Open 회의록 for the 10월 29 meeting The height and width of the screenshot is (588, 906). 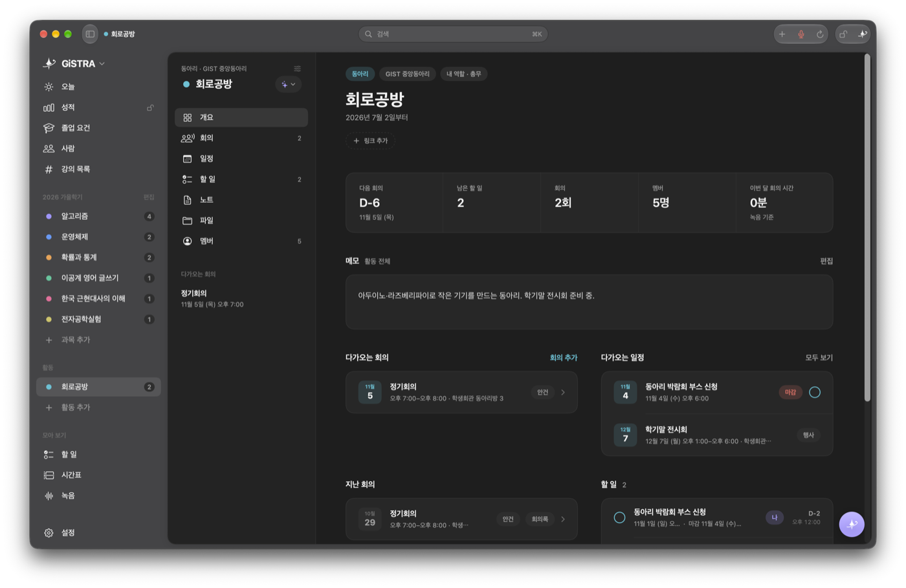(540, 519)
